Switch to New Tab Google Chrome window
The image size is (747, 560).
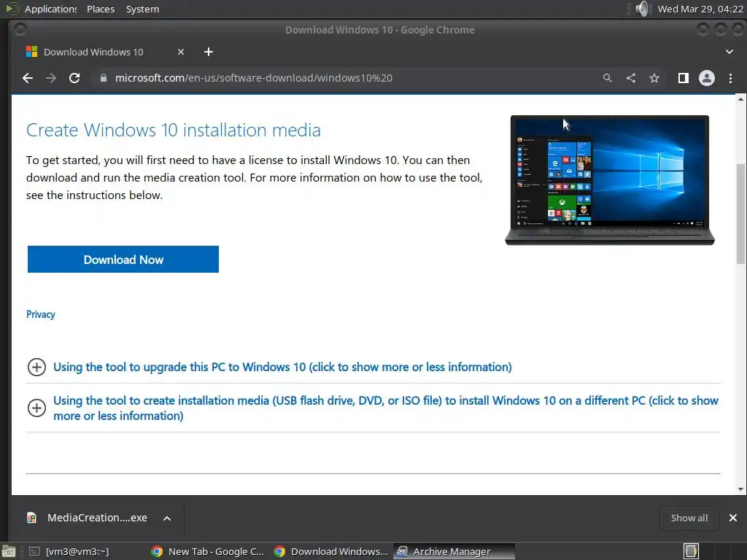208,551
